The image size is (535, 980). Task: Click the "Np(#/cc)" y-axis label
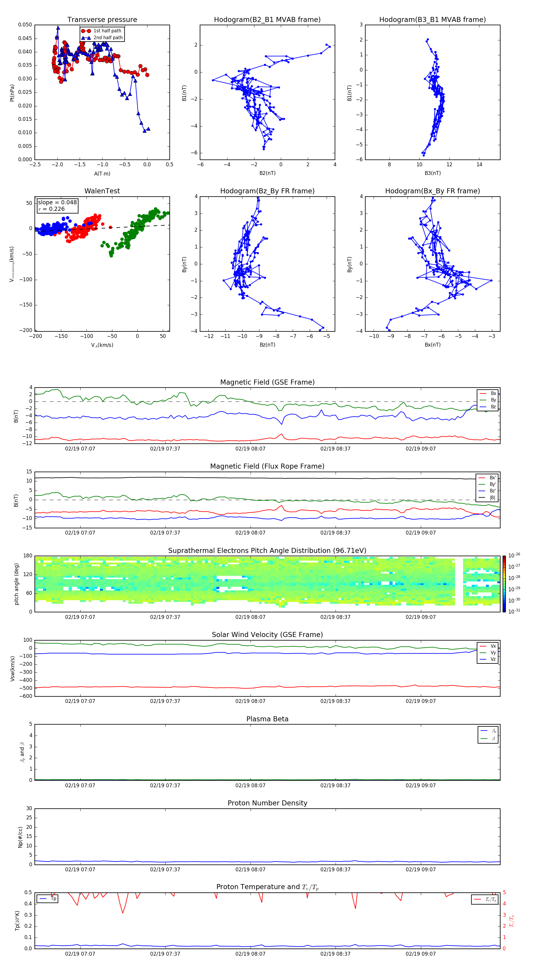(20, 837)
